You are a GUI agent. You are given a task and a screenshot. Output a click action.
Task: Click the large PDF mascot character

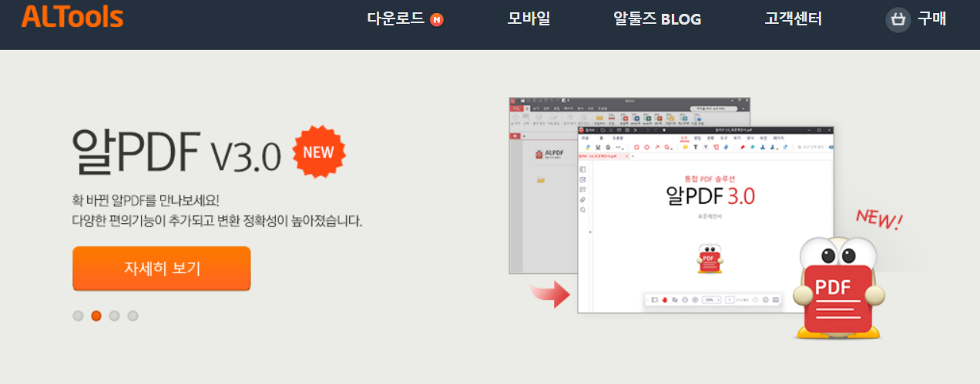point(838,288)
